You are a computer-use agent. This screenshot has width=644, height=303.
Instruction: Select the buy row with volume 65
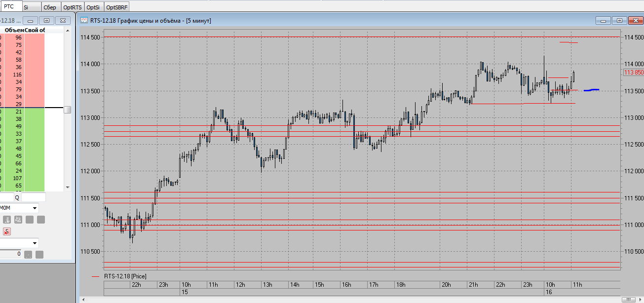click(22, 186)
